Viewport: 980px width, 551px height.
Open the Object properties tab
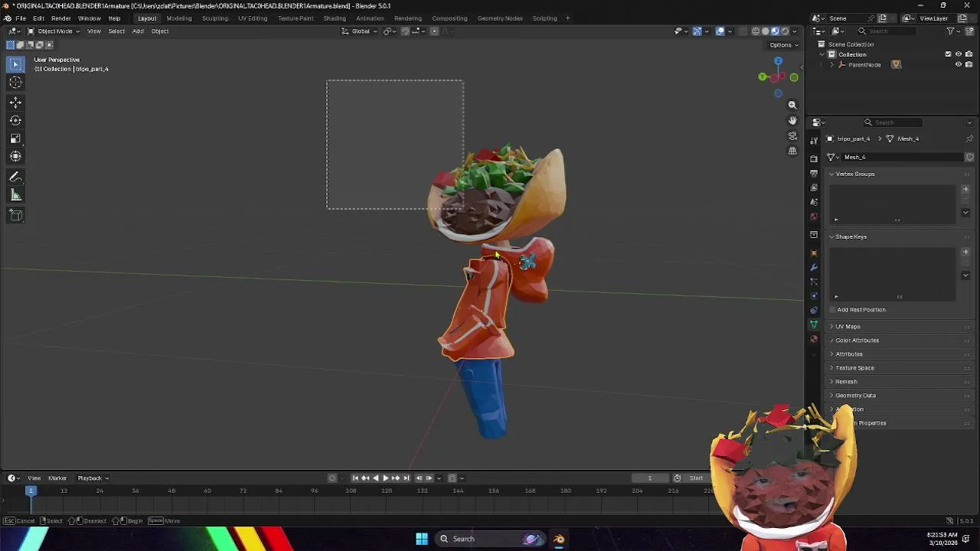click(x=814, y=253)
